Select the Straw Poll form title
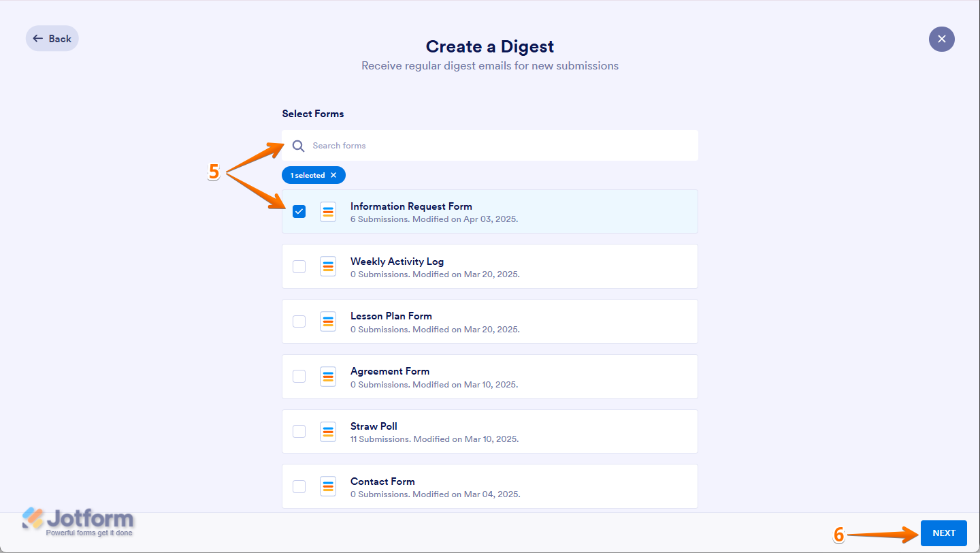Viewport: 980px width, 553px height. 374,426
